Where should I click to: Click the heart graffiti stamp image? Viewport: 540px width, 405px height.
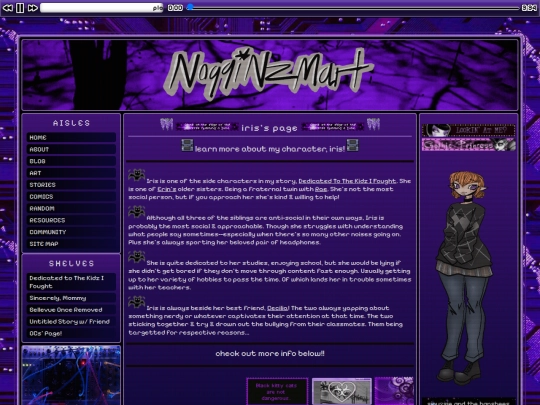point(342,391)
